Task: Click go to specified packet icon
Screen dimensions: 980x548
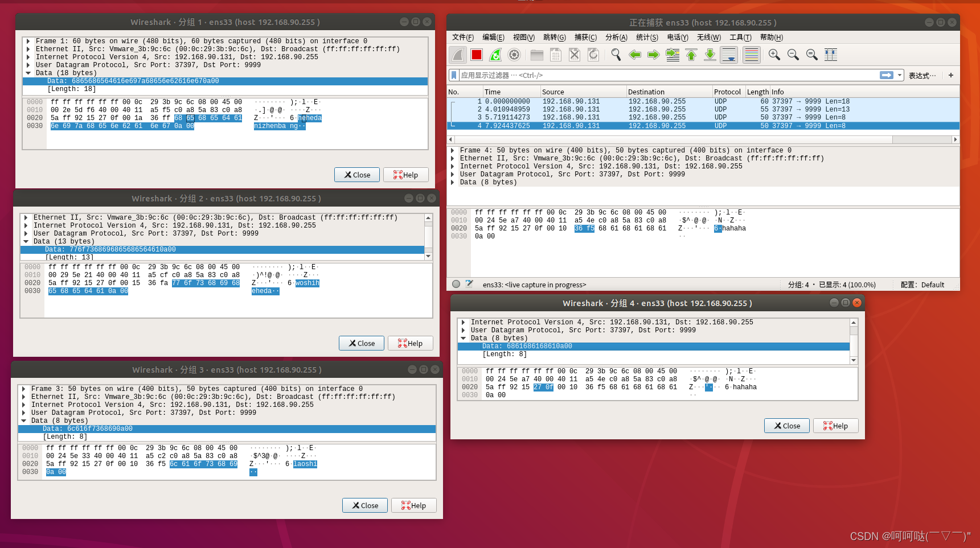Action: tap(673, 55)
